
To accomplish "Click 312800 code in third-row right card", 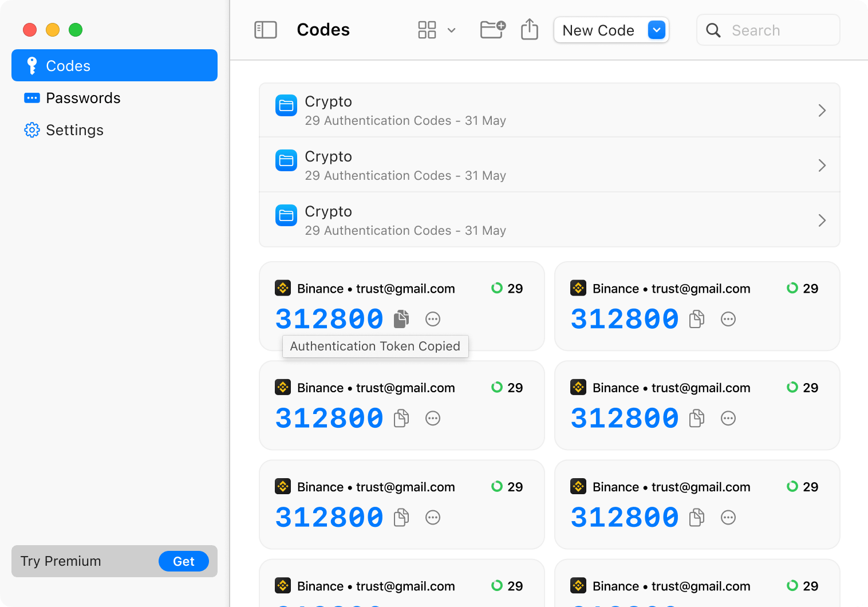I will point(625,518).
